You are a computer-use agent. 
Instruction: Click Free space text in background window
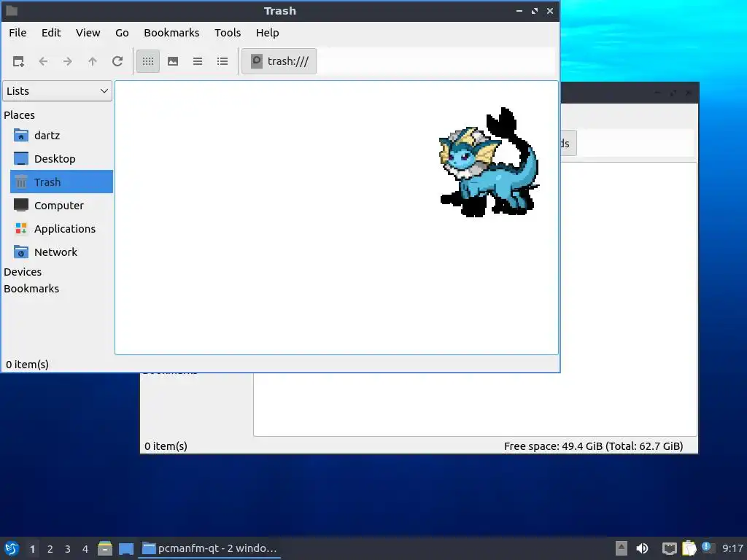tap(594, 446)
